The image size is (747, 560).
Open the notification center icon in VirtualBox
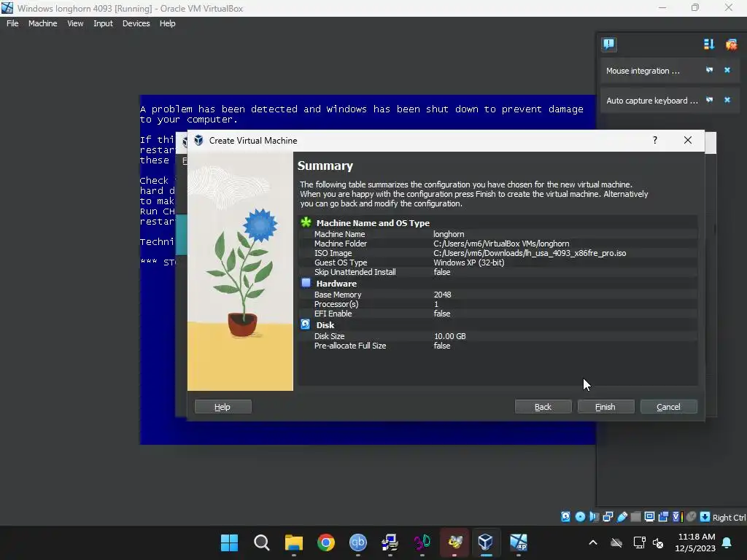pyautogui.click(x=609, y=44)
